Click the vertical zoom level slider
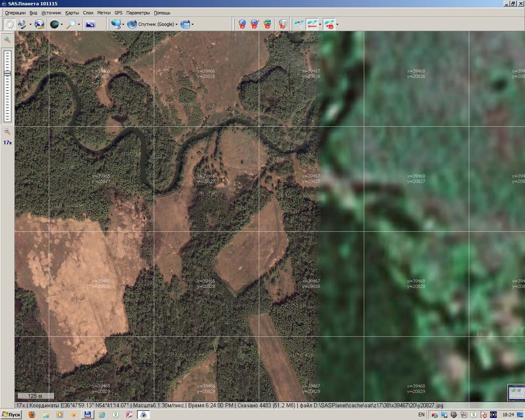The width and height of the screenshot is (525, 420). pos(7,86)
